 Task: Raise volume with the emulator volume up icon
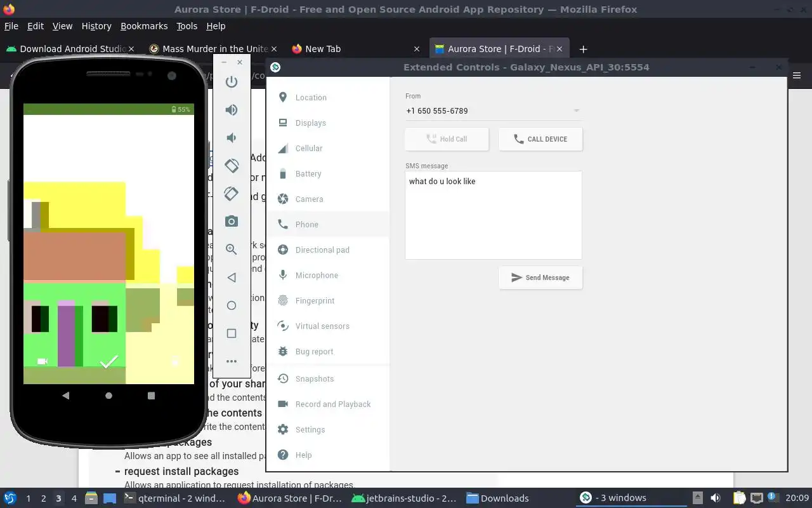[232, 110]
